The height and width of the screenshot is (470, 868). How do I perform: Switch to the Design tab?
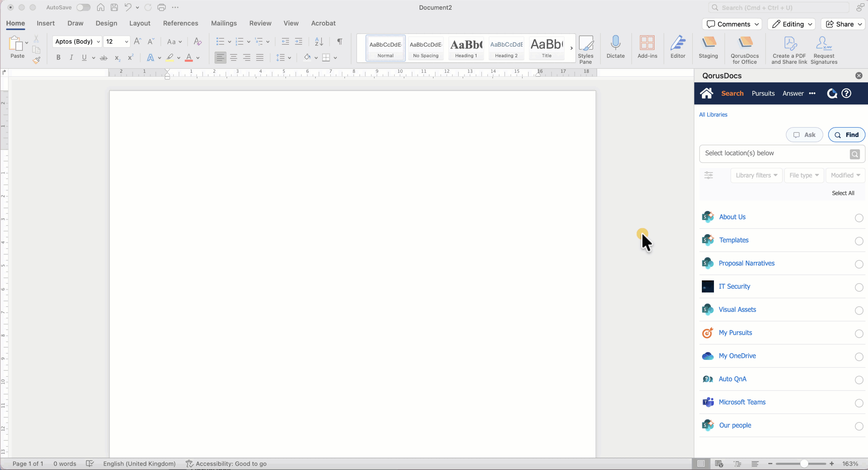pos(106,23)
